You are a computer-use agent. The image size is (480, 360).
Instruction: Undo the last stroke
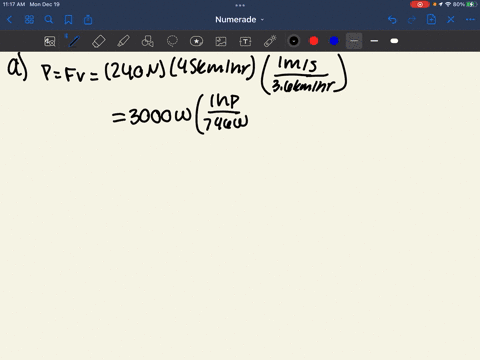pyautogui.click(x=392, y=20)
